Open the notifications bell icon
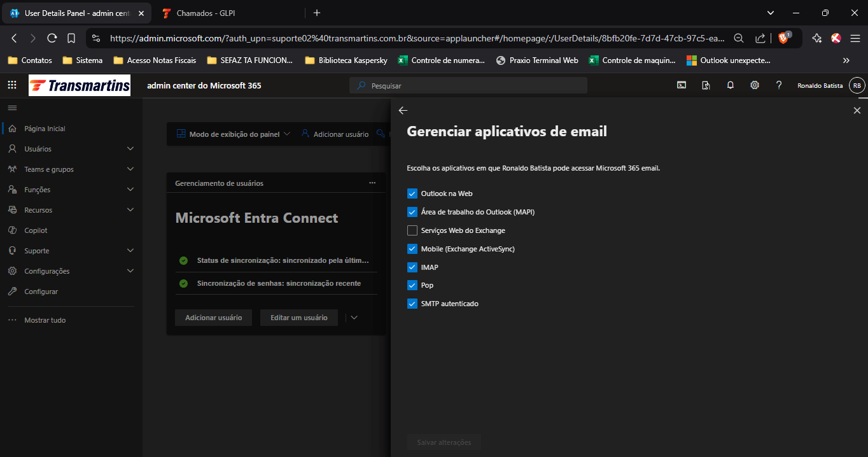This screenshot has width=868, height=457. click(731, 85)
